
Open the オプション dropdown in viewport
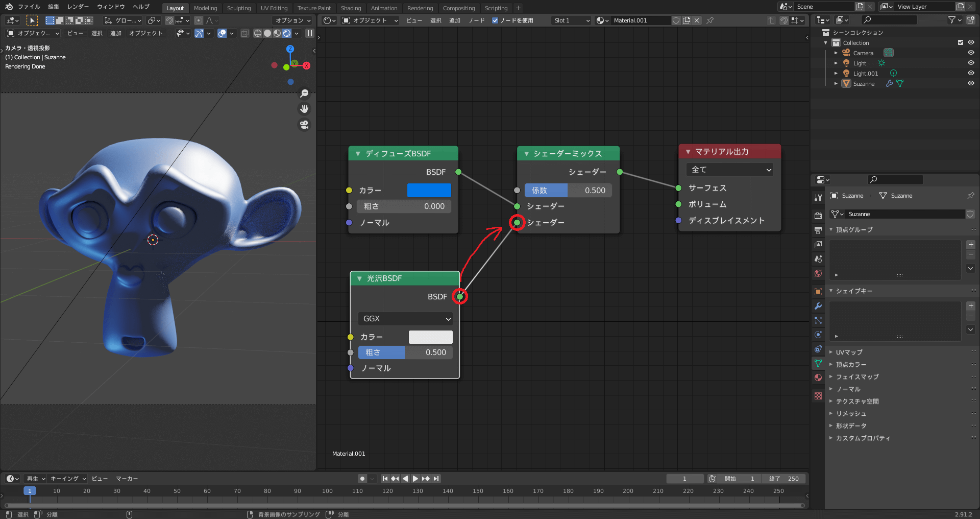coord(292,20)
